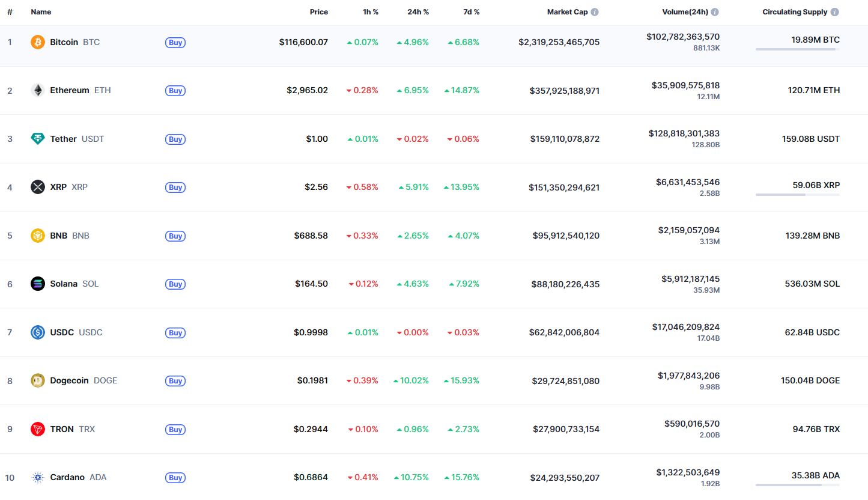
Task: Click Dogecoin 24h change 10.02%
Action: pos(411,380)
